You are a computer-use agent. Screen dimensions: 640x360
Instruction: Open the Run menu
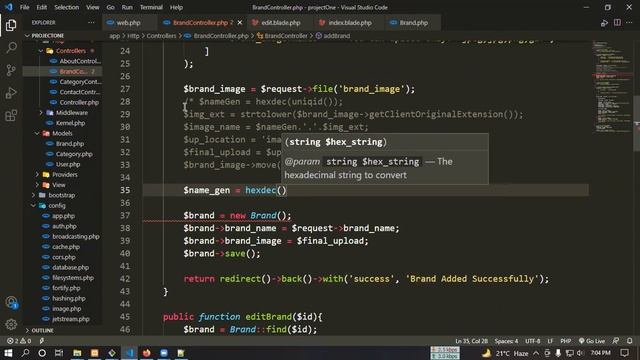tap(127, 7)
